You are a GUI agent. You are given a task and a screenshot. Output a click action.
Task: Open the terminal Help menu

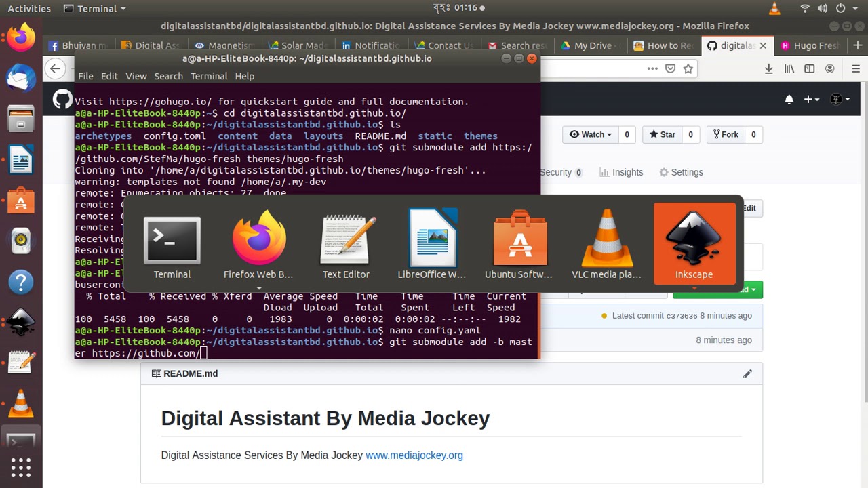[x=244, y=76]
